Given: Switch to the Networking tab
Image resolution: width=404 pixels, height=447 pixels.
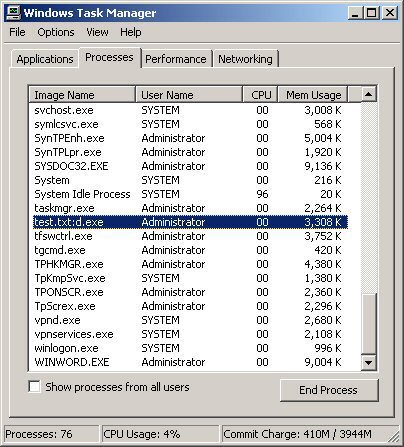Looking at the screenshot, I should click(x=245, y=59).
